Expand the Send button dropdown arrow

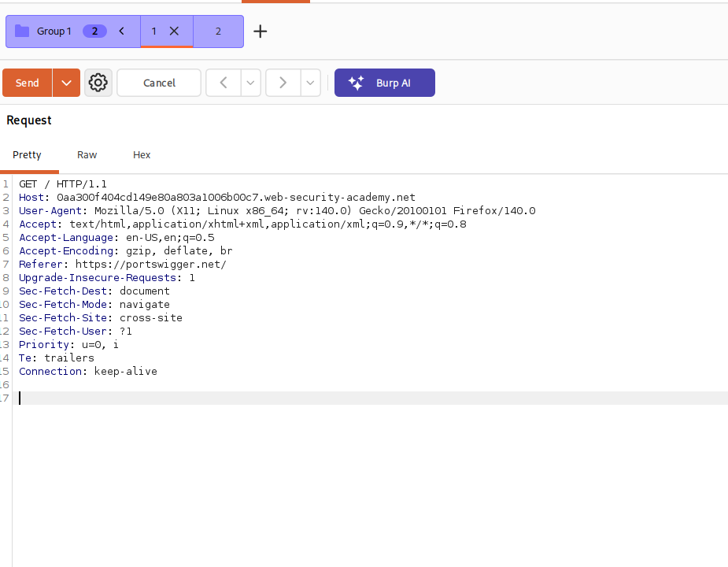[66, 83]
